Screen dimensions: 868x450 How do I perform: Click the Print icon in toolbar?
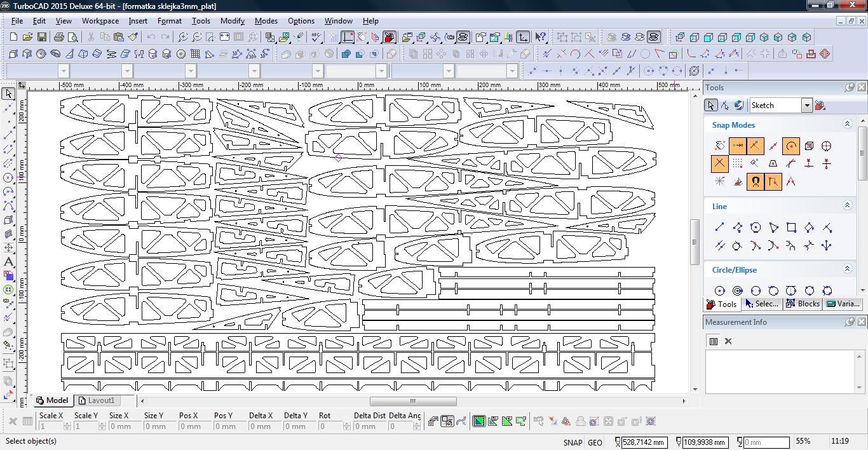(x=60, y=37)
